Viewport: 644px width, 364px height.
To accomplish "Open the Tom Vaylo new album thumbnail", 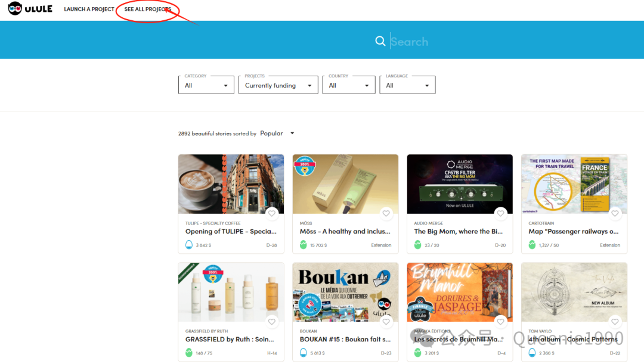I will click(x=574, y=292).
